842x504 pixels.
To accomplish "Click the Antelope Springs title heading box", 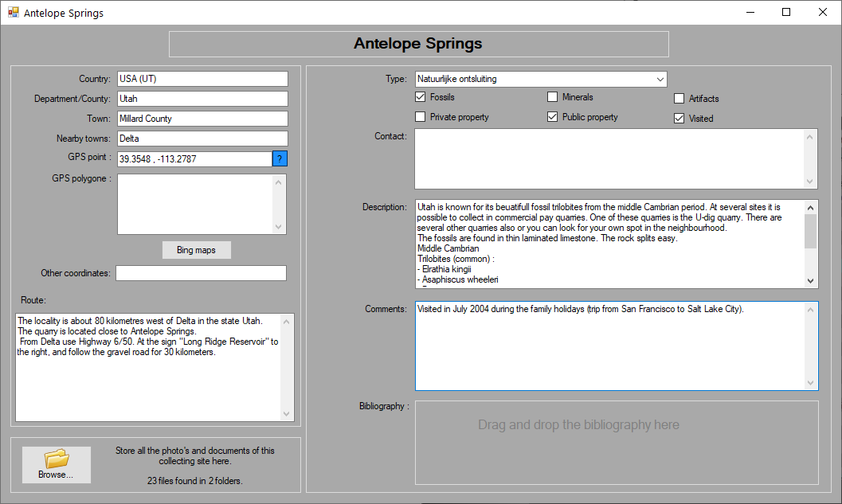I will [419, 44].
